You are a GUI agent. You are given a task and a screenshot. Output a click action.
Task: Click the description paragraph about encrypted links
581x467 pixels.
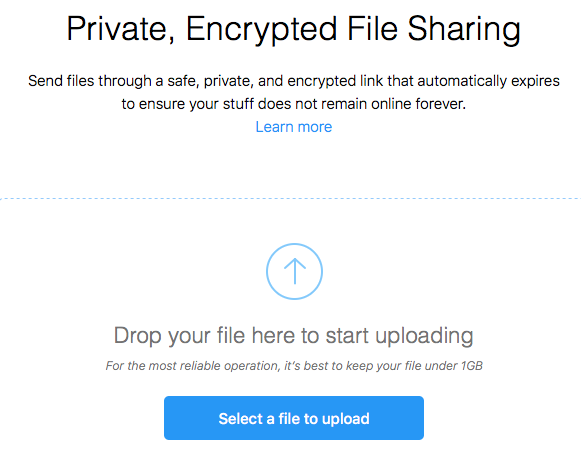coord(294,92)
